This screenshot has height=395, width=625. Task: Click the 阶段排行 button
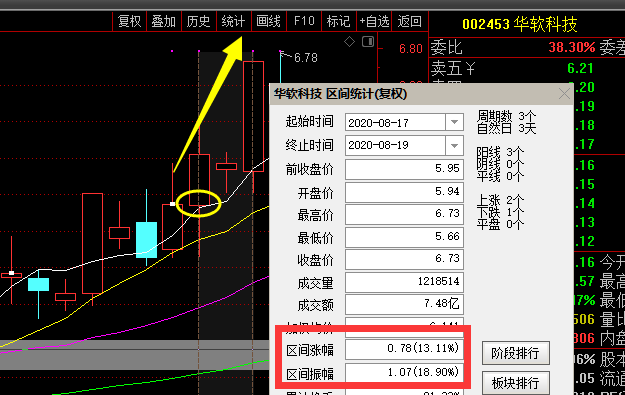pos(515,353)
